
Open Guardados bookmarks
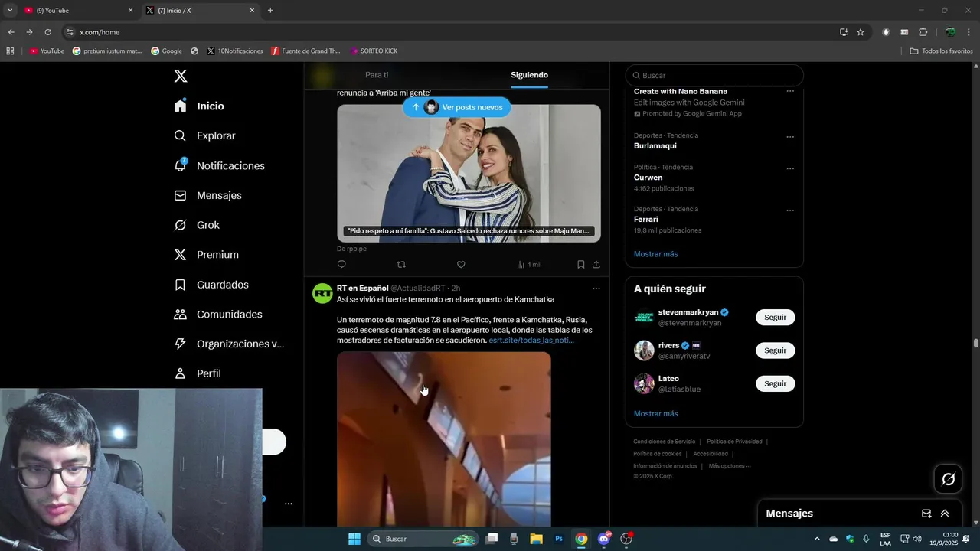pos(211,285)
